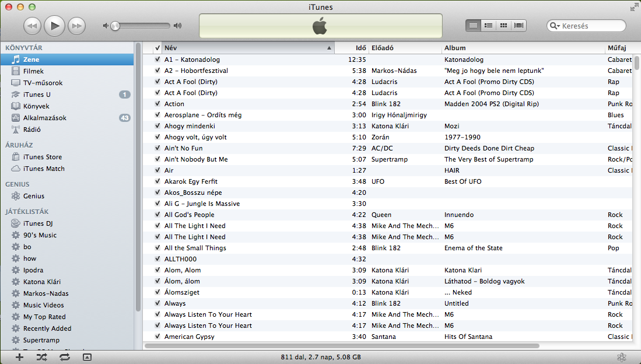Viewport: 641px width, 364px height.
Task: Uncheck the Ain't No Fun checkbox
Action: tap(157, 148)
